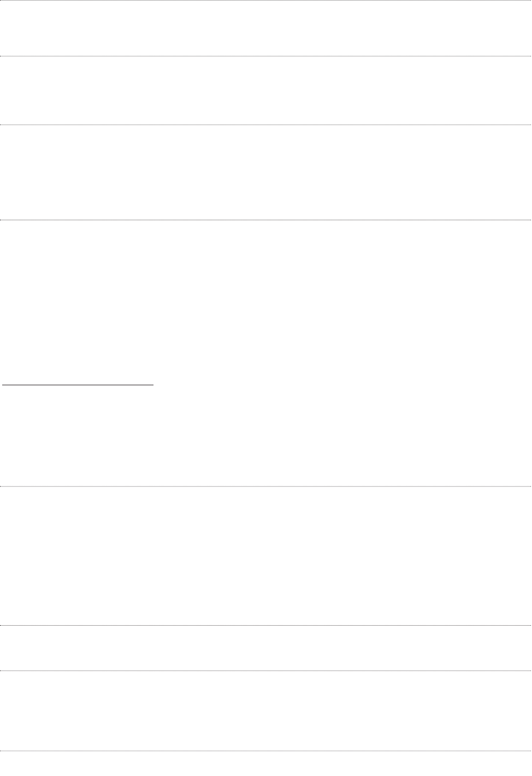This screenshot has height=776, width=532.
Task: Click the seventh dotted divider from top
Action: 266,671
